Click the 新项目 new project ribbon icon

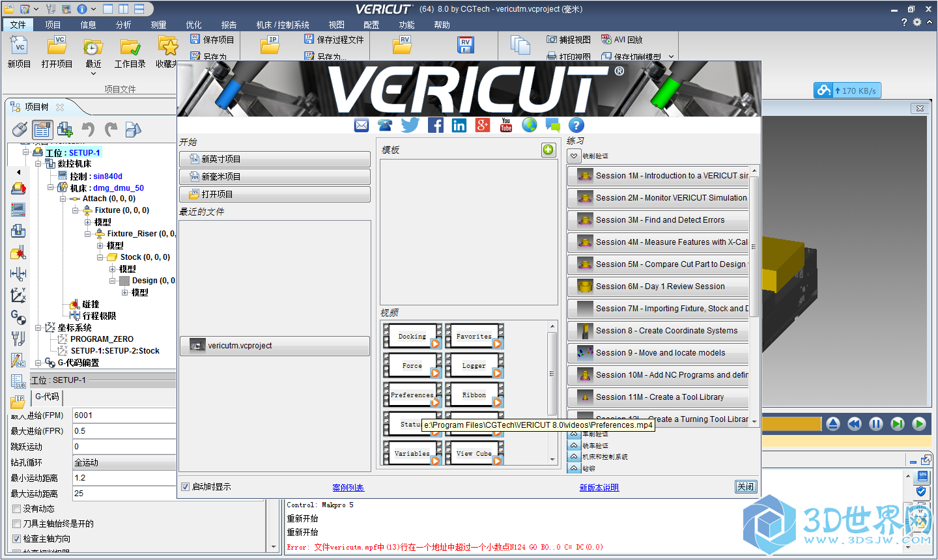tap(19, 46)
